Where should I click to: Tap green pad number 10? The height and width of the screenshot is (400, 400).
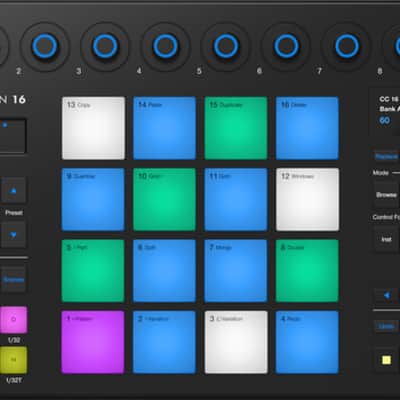(x=165, y=199)
